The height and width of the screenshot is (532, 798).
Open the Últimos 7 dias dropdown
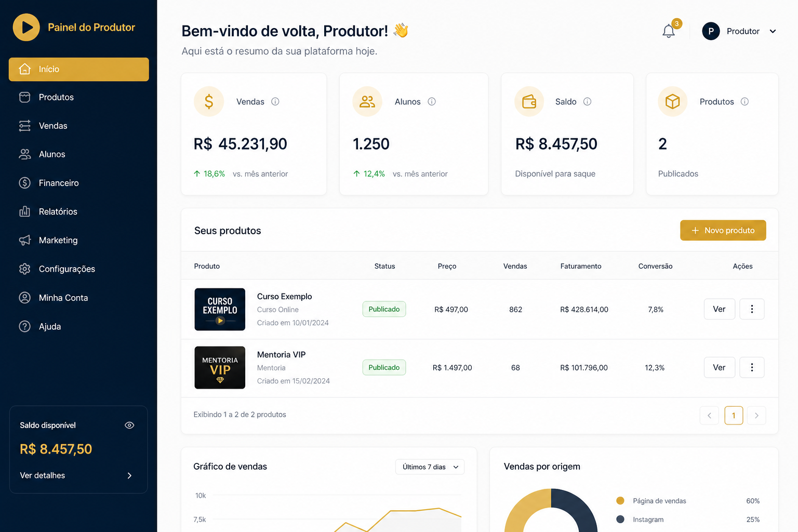click(x=430, y=467)
